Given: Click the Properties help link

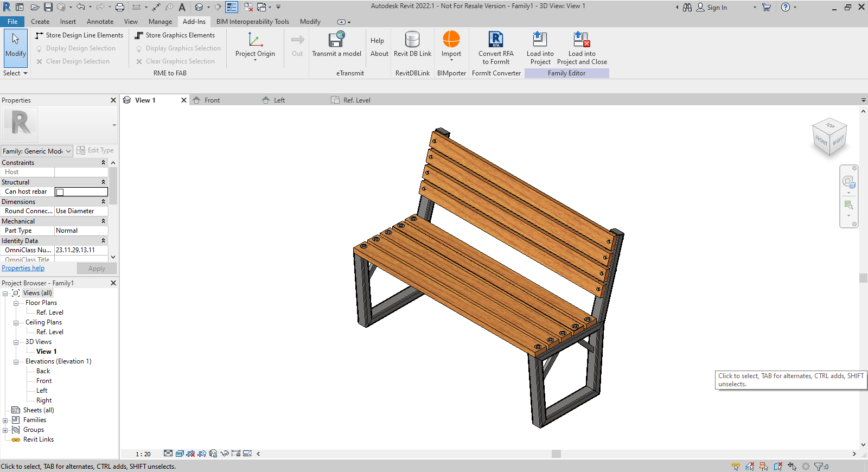Looking at the screenshot, I should (23, 268).
